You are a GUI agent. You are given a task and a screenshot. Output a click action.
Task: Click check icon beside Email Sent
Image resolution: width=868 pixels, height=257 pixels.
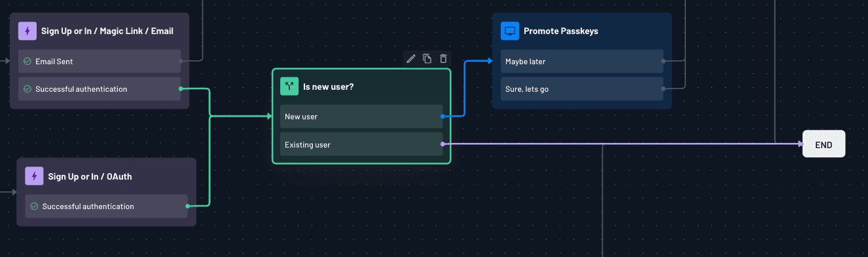(x=27, y=62)
